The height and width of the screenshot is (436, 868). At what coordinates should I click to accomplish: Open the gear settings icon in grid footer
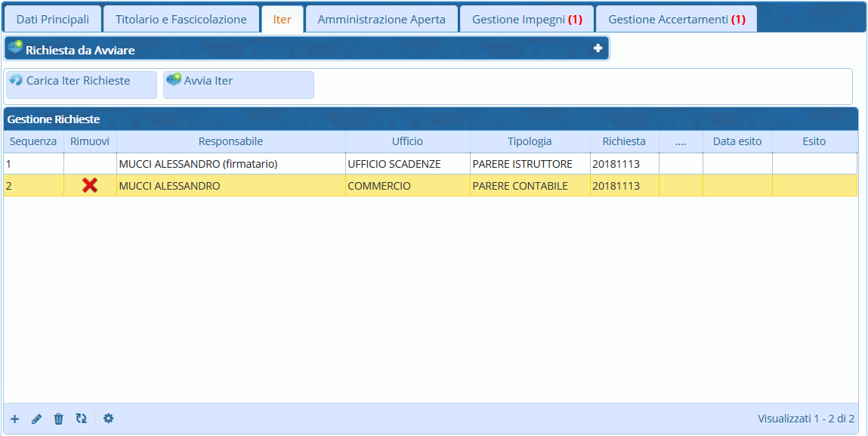pos(108,419)
